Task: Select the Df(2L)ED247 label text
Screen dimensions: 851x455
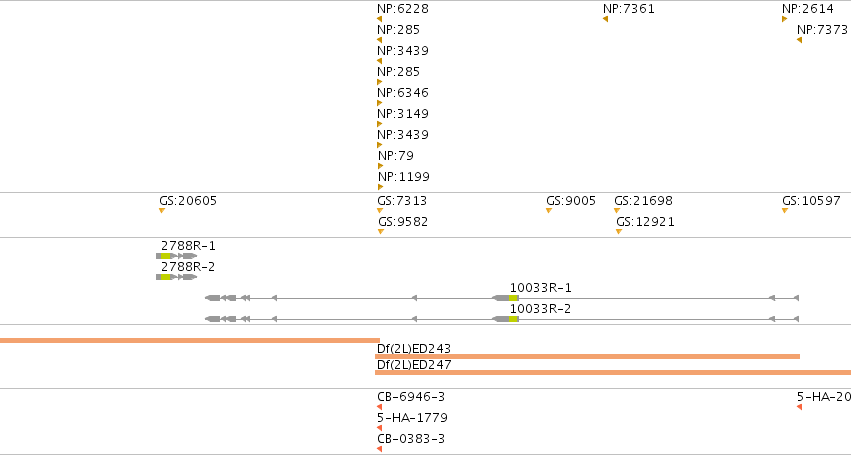Action: pyautogui.click(x=414, y=364)
